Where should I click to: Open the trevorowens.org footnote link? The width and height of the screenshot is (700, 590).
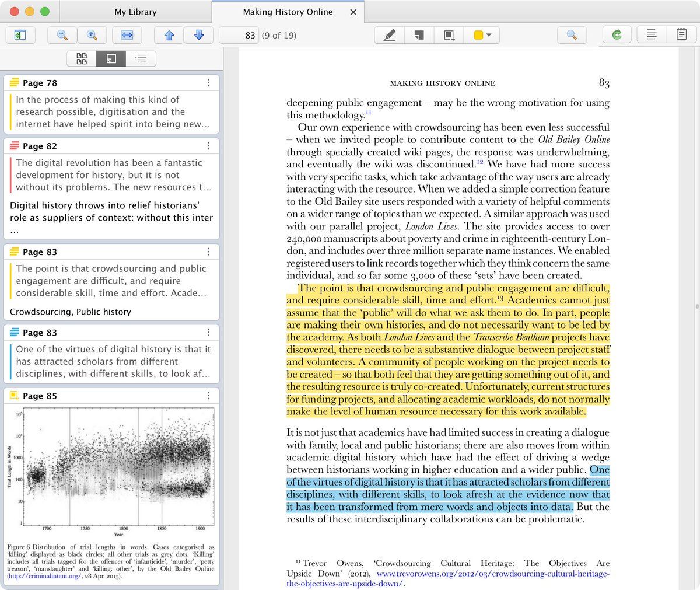point(448,578)
